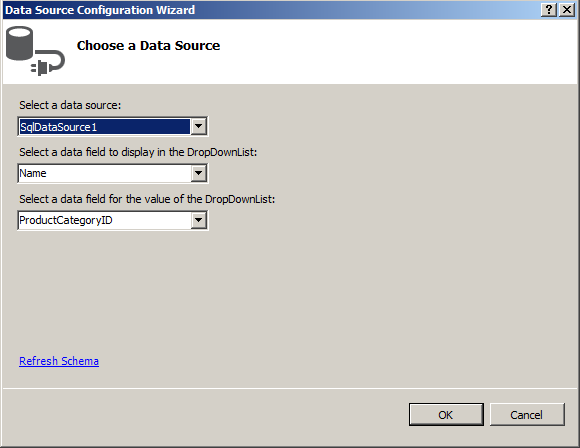Click the power plug connector icon
580x448 pixels.
click(48, 63)
